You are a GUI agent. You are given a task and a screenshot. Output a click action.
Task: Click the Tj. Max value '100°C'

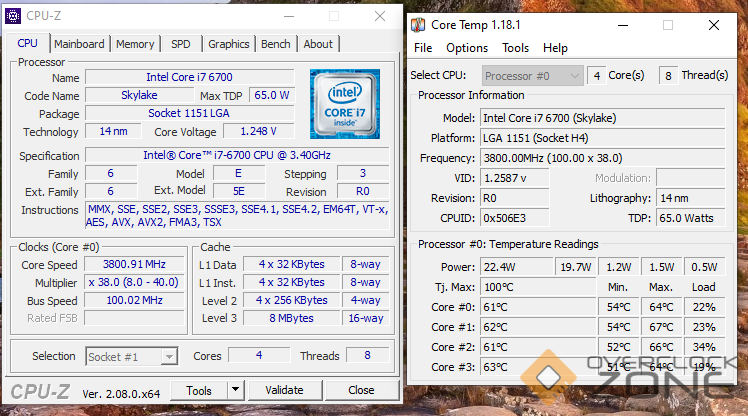point(538,287)
